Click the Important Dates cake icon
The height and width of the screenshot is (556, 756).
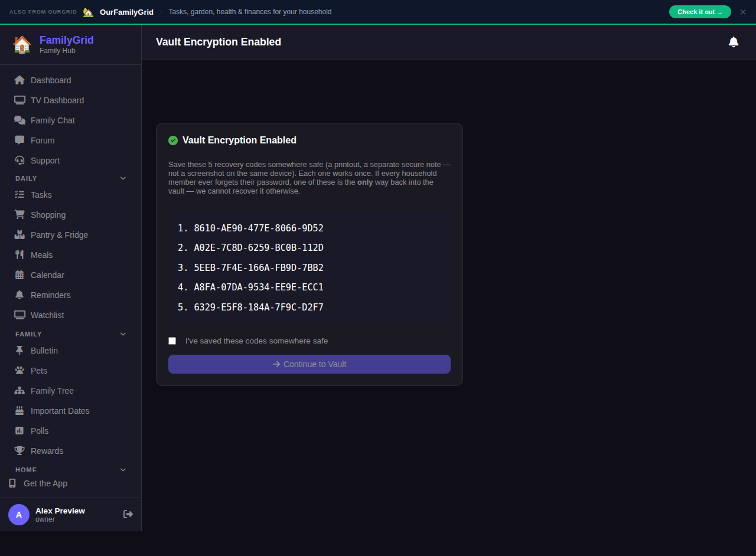coord(19,411)
